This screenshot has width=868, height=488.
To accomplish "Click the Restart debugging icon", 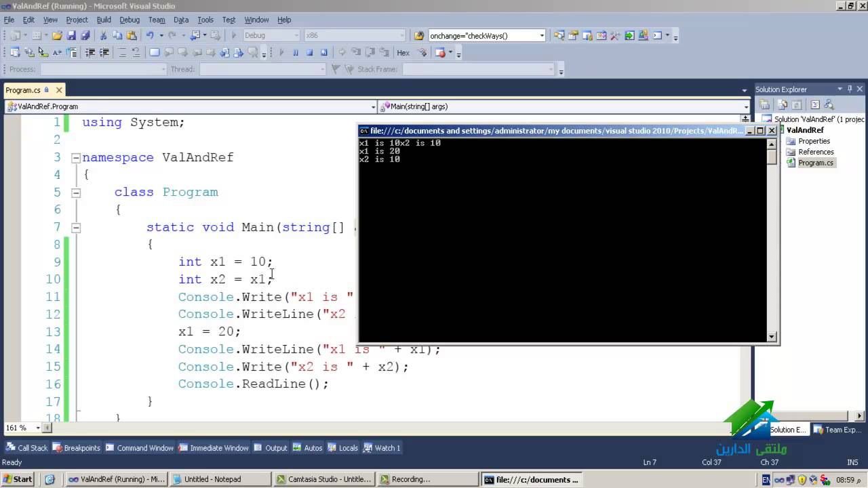I will (323, 52).
